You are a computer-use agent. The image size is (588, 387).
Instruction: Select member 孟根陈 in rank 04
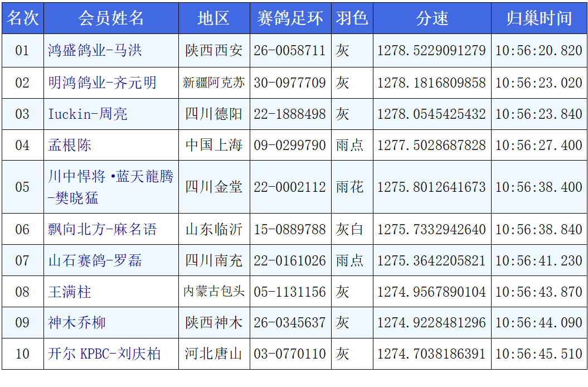pyautogui.click(x=70, y=146)
